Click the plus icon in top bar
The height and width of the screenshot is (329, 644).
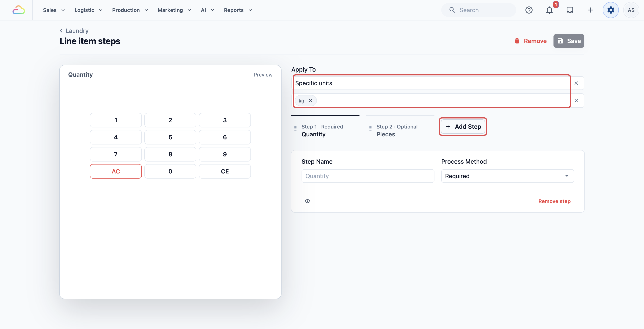(x=590, y=10)
